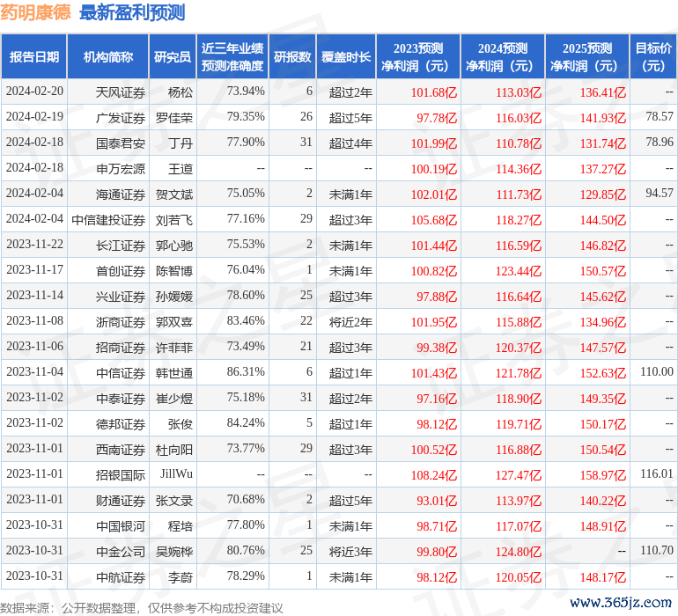Click analyst name 孙媛媛
This screenshot has height=616, width=678.
(x=174, y=296)
